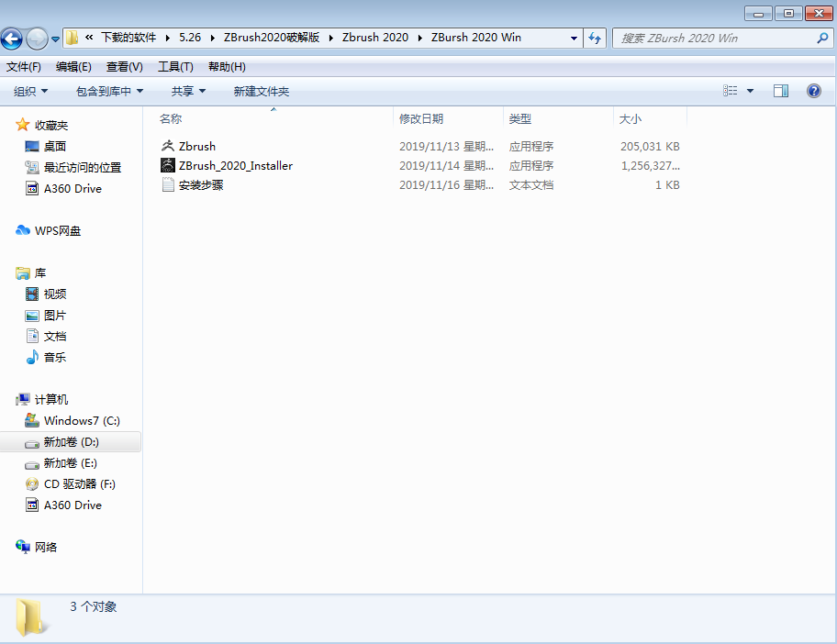Click the 205,031 KB size cell
This screenshot has height=644, width=837.
tap(650, 146)
